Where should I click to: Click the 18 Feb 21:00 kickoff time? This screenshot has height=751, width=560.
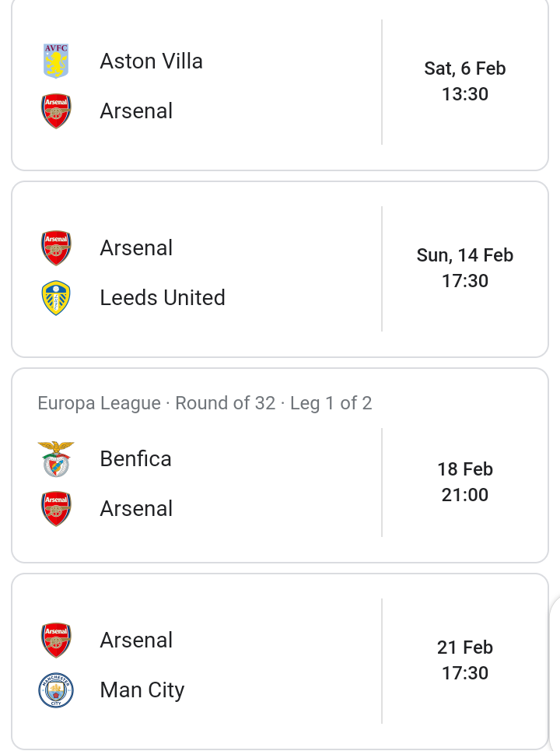pos(465,482)
